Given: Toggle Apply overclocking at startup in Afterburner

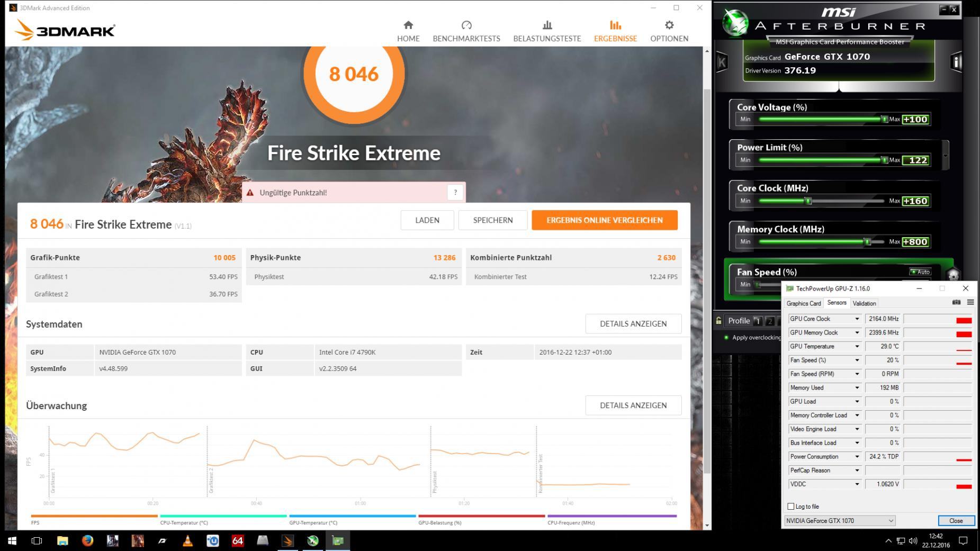Looking at the screenshot, I should click(x=726, y=337).
